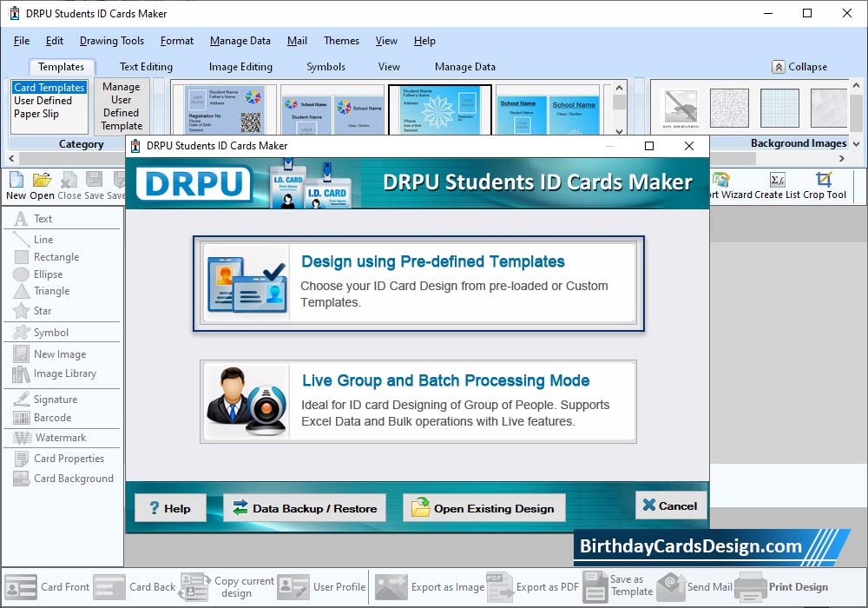Screen dimensions: 868x608
Task: Open the File menu
Action: point(22,41)
